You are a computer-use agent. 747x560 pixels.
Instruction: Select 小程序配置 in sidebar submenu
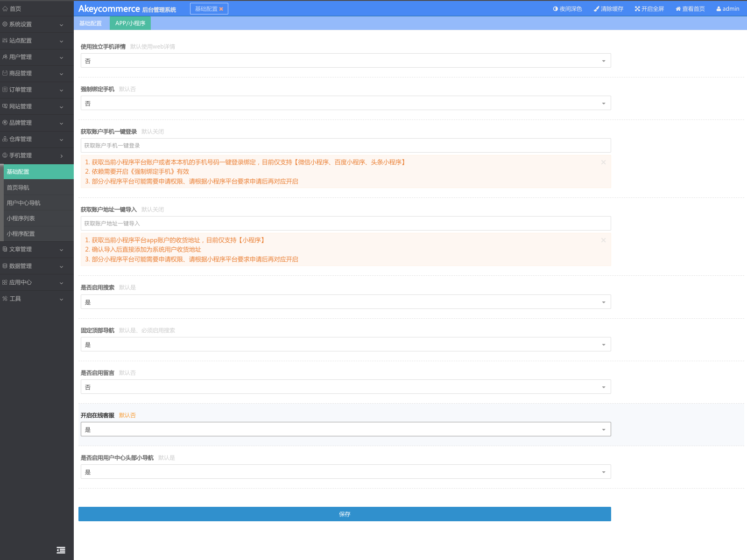(39, 234)
